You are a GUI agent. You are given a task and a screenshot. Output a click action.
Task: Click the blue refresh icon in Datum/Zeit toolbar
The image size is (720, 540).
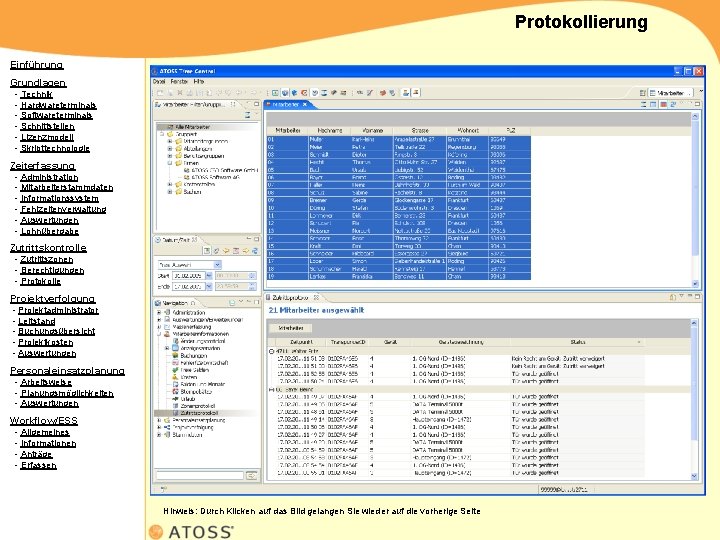[x=255, y=251]
